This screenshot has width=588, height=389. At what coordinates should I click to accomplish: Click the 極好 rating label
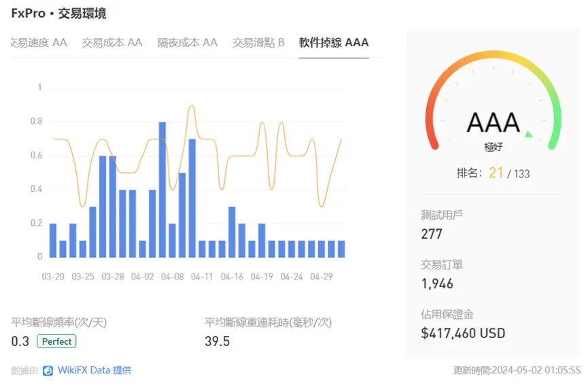click(x=494, y=147)
